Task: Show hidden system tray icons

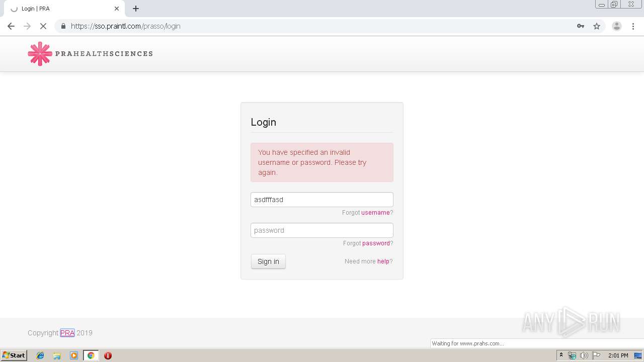Action: pyautogui.click(x=561, y=355)
